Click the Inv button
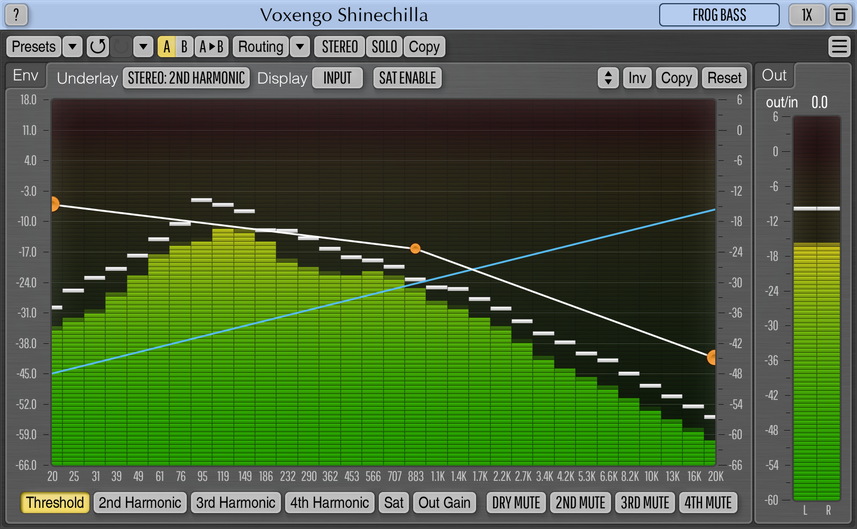 (637, 78)
